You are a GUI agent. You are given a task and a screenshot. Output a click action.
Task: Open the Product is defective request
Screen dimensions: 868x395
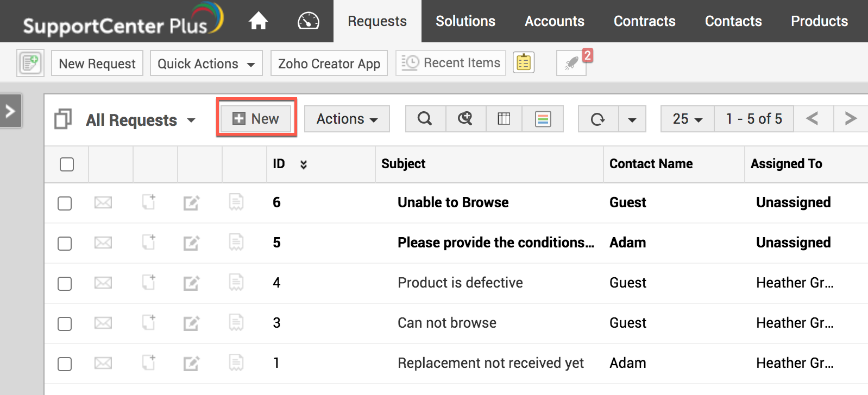(x=460, y=283)
